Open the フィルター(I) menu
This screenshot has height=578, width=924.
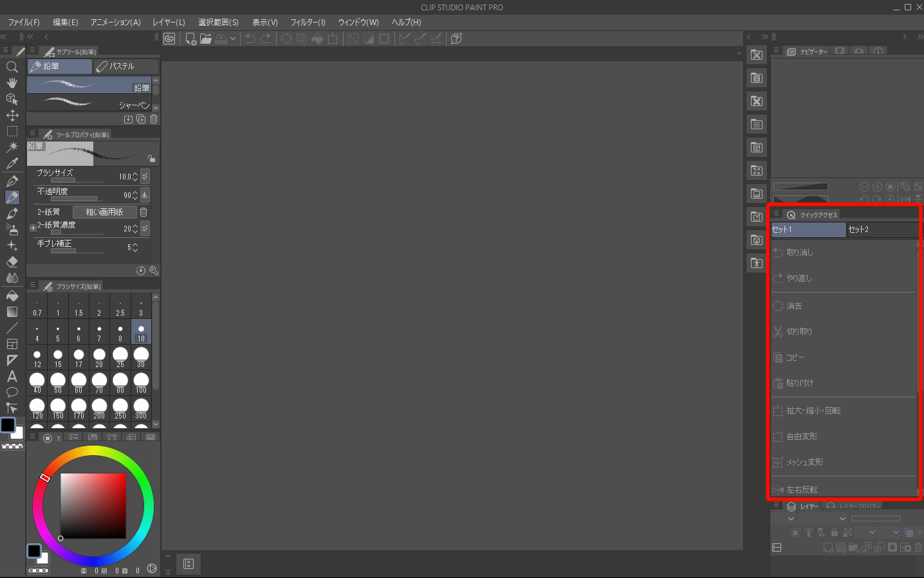click(308, 22)
